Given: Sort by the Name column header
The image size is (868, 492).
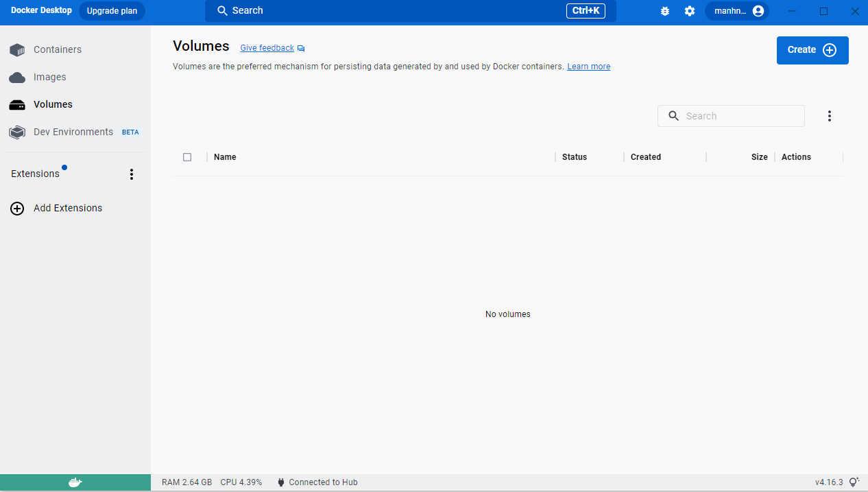Looking at the screenshot, I should [x=225, y=157].
